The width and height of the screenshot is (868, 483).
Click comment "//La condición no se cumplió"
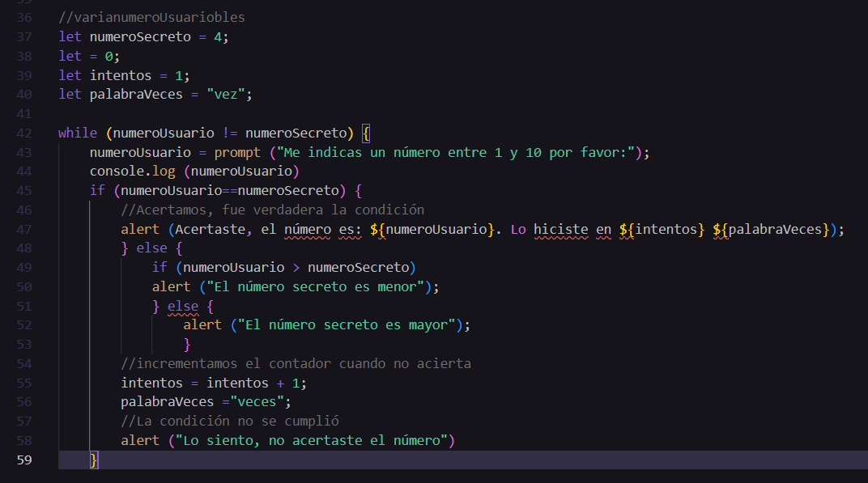point(230,422)
